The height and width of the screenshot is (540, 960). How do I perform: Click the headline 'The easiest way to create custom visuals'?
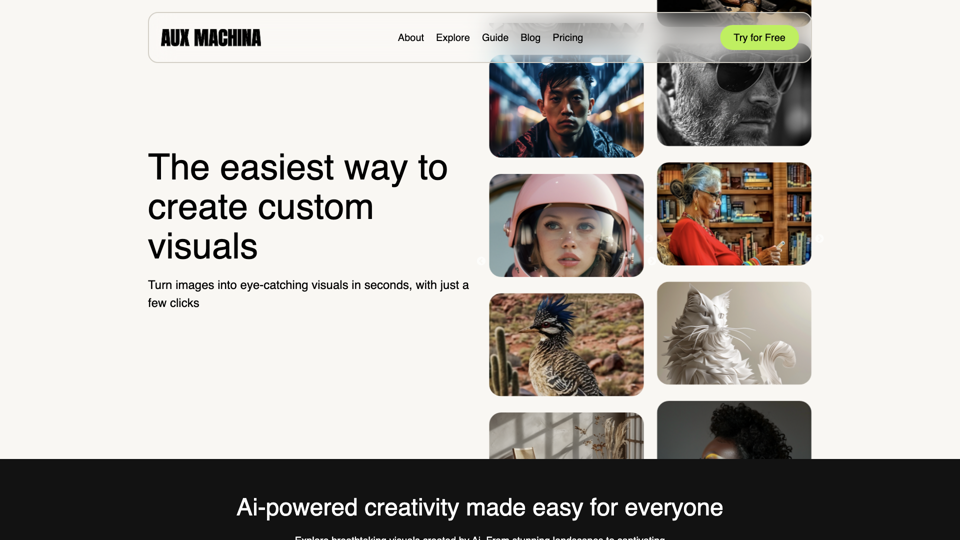pos(298,206)
